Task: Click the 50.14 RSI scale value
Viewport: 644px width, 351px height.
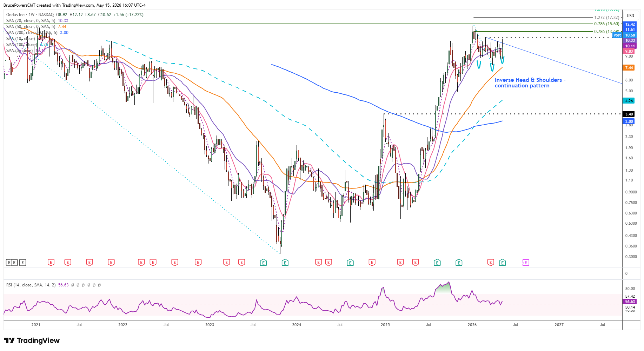Action: coord(630,307)
